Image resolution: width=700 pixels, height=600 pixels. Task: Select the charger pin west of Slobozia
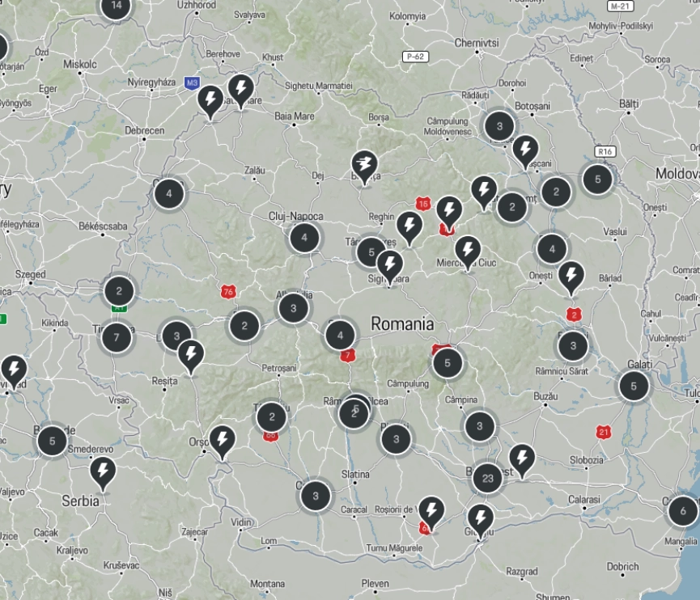(522, 459)
